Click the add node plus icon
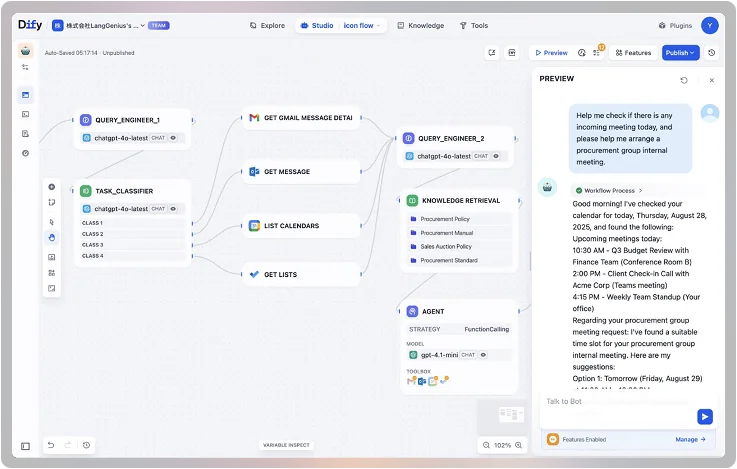 click(52, 186)
